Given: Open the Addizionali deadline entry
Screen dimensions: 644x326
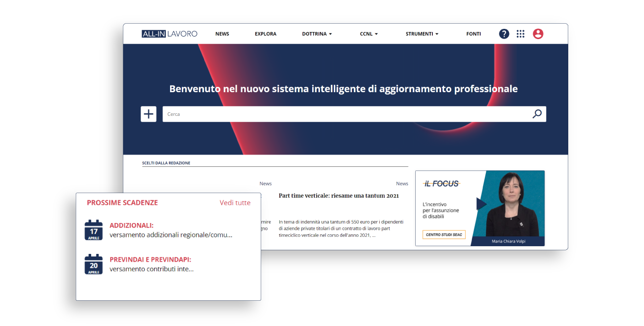Looking at the screenshot, I should [x=131, y=226].
